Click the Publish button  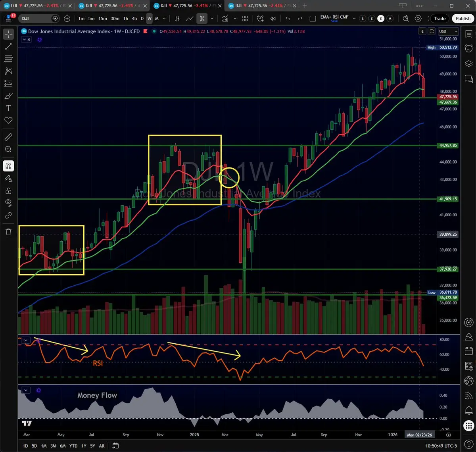463,19
